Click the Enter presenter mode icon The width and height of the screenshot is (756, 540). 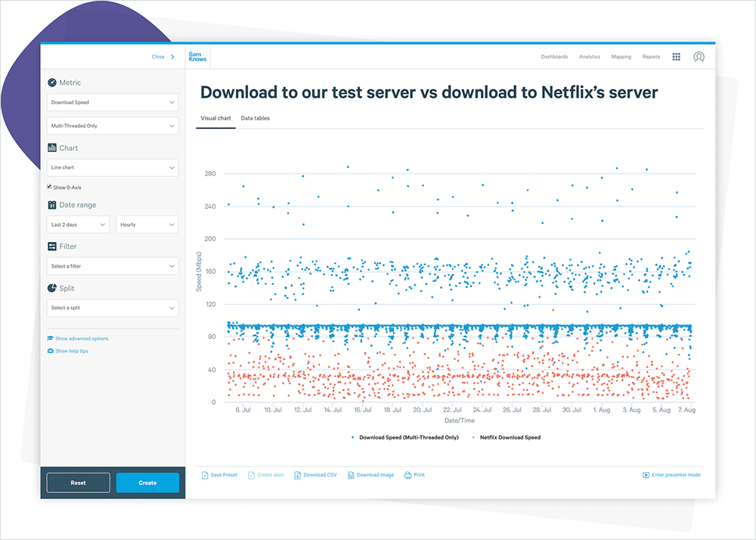pyautogui.click(x=646, y=475)
